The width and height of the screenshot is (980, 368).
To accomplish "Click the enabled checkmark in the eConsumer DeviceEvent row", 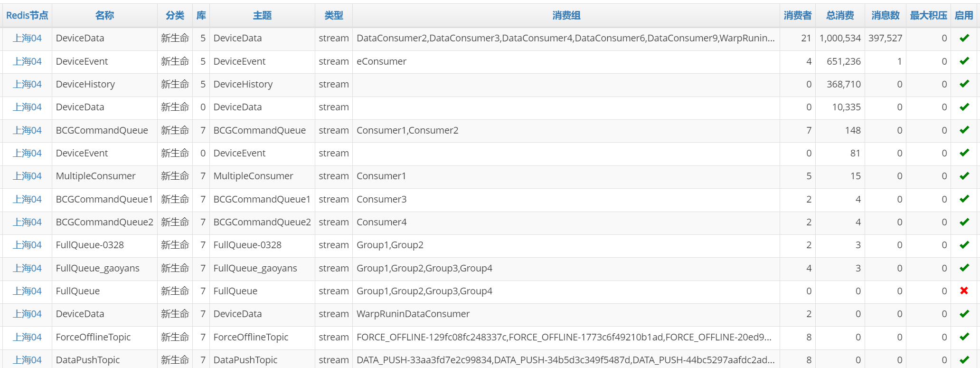I will tap(964, 61).
